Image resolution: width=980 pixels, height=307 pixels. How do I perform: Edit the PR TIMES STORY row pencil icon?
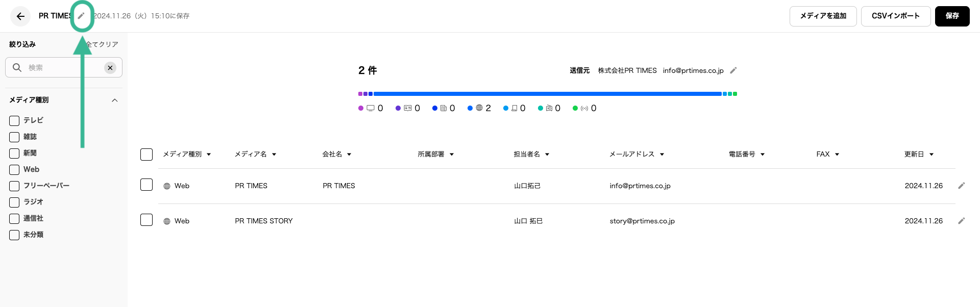[962, 221]
